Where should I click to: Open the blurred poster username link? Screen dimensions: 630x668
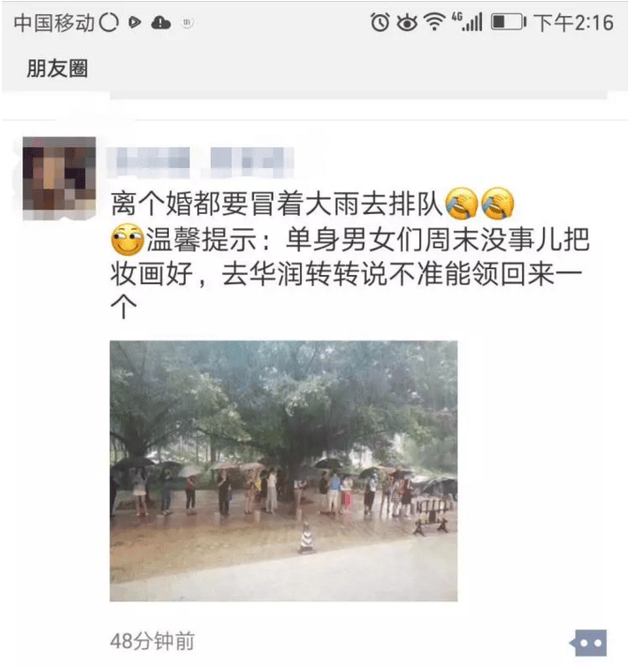click(x=200, y=162)
